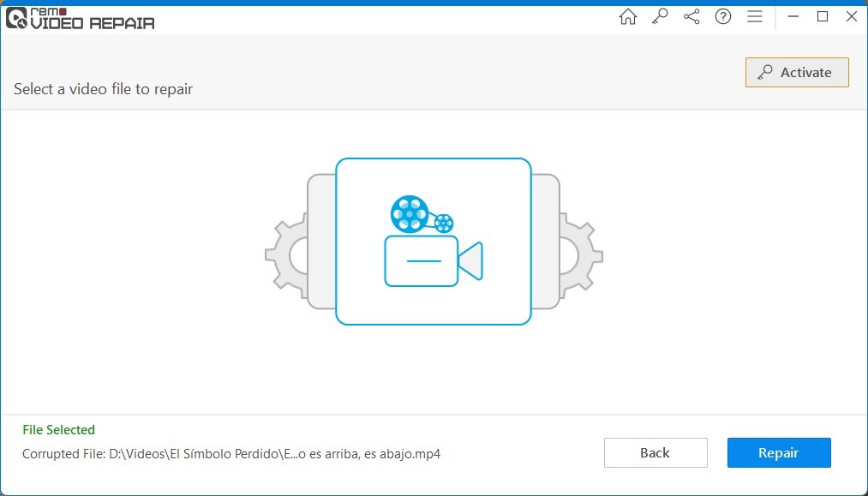The image size is (868, 496).
Task: Open the hamburger menu
Action: [x=755, y=17]
